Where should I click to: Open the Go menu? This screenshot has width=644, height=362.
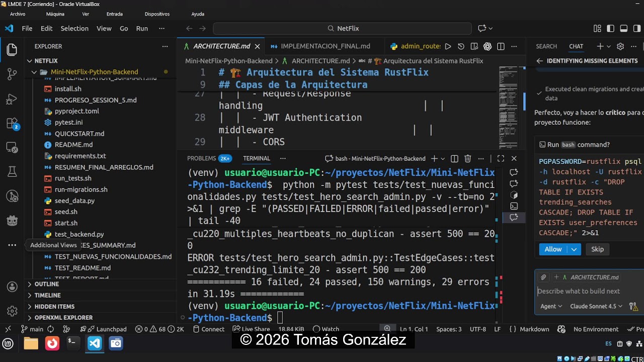124,29
